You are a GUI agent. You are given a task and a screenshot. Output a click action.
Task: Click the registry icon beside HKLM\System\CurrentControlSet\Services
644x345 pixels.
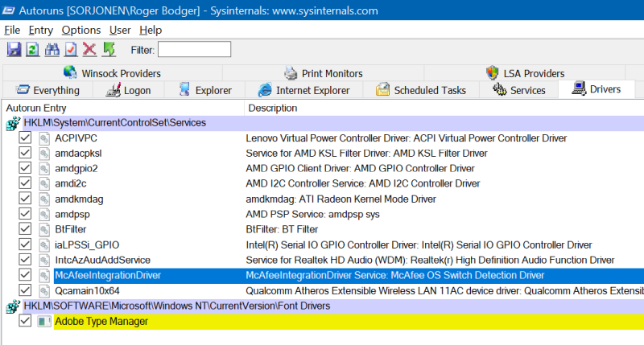pyautogui.click(x=13, y=123)
